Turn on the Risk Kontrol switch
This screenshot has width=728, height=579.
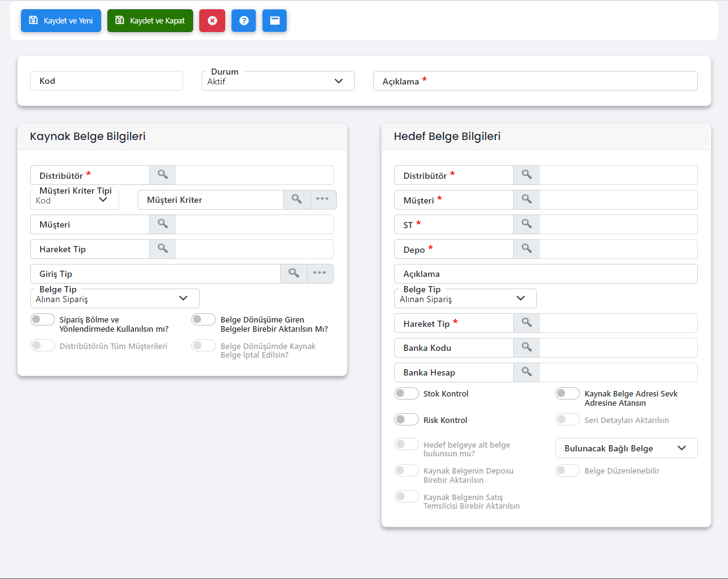[407, 419]
